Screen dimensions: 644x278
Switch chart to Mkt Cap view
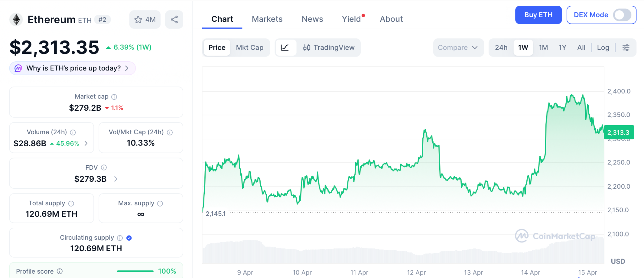[x=250, y=47]
